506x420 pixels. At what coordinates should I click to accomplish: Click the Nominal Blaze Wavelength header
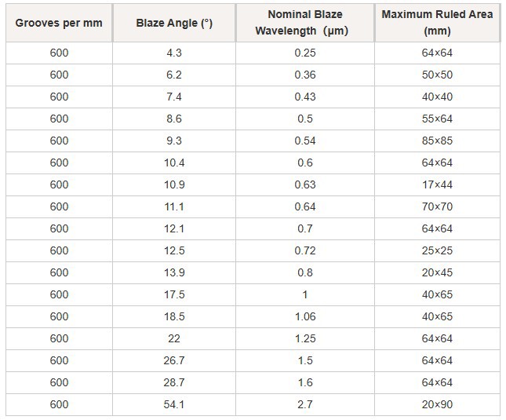(x=305, y=23)
